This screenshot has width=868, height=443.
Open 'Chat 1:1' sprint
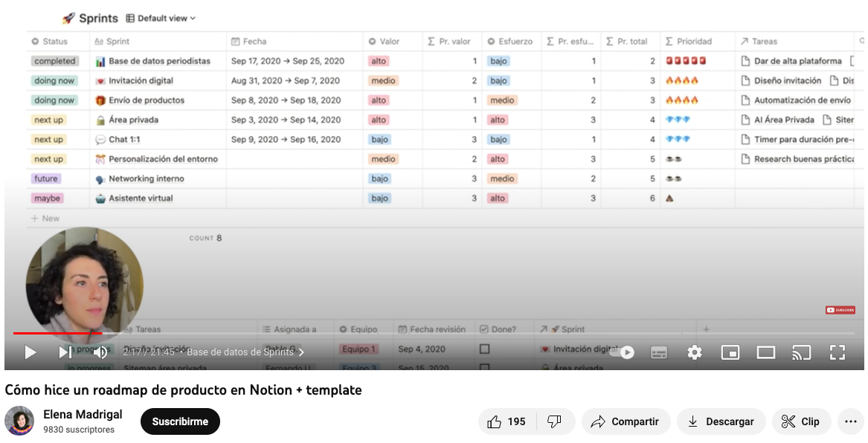pos(124,140)
